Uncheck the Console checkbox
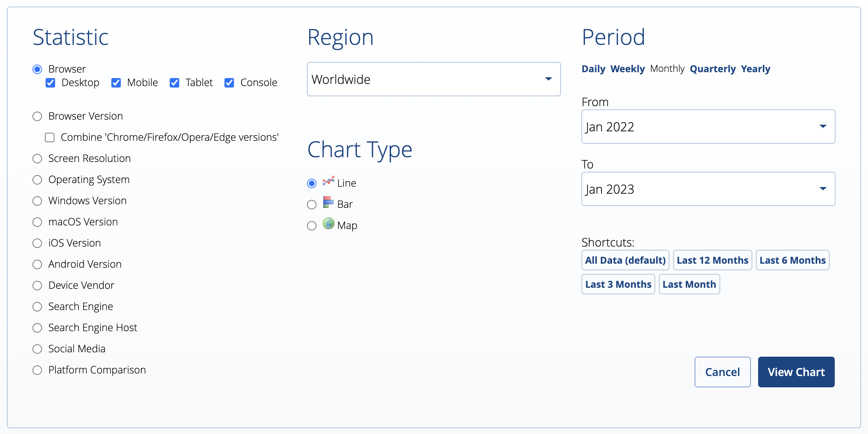The width and height of the screenshot is (868, 434). click(229, 83)
